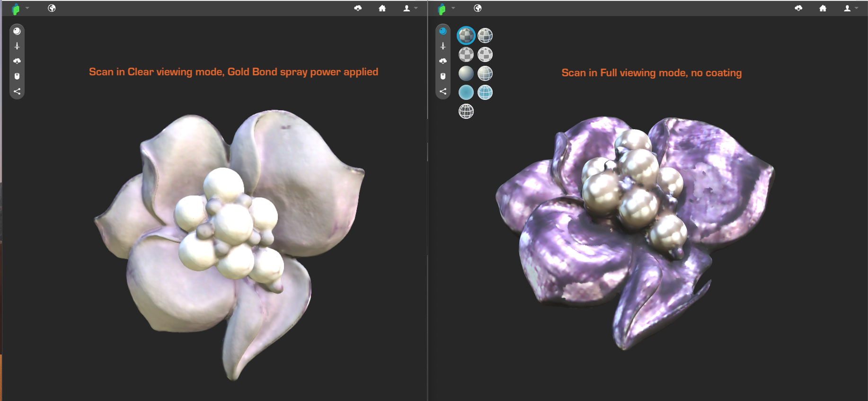
Task: Click cloud download icon in right viewer header
Action: [798, 8]
